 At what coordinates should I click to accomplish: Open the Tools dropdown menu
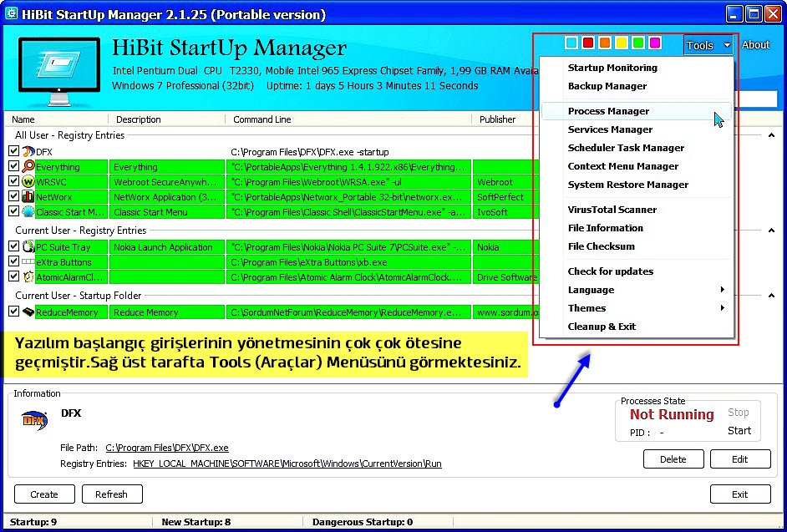pos(708,45)
